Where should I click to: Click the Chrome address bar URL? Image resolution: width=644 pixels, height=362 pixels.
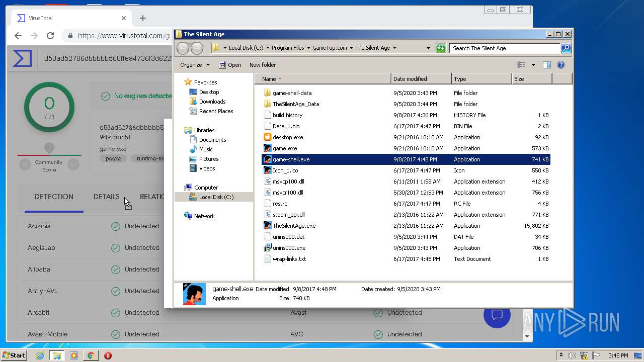pos(124,36)
